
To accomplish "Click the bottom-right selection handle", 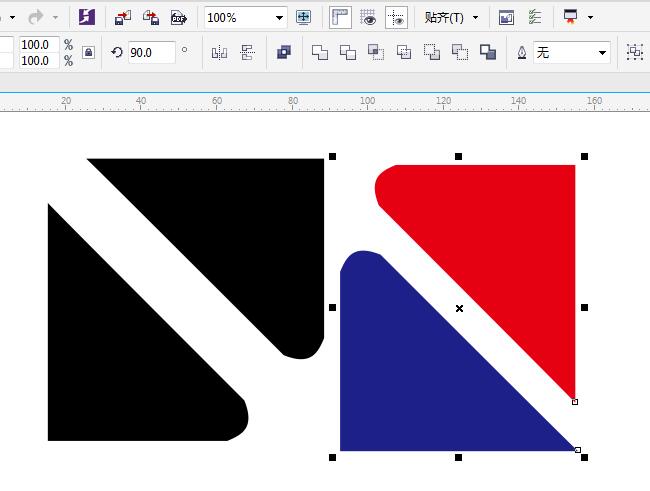I will (x=585, y=457).
